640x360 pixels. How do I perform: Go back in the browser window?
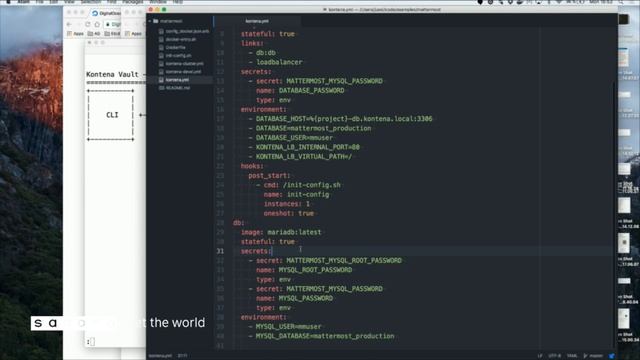69,24
